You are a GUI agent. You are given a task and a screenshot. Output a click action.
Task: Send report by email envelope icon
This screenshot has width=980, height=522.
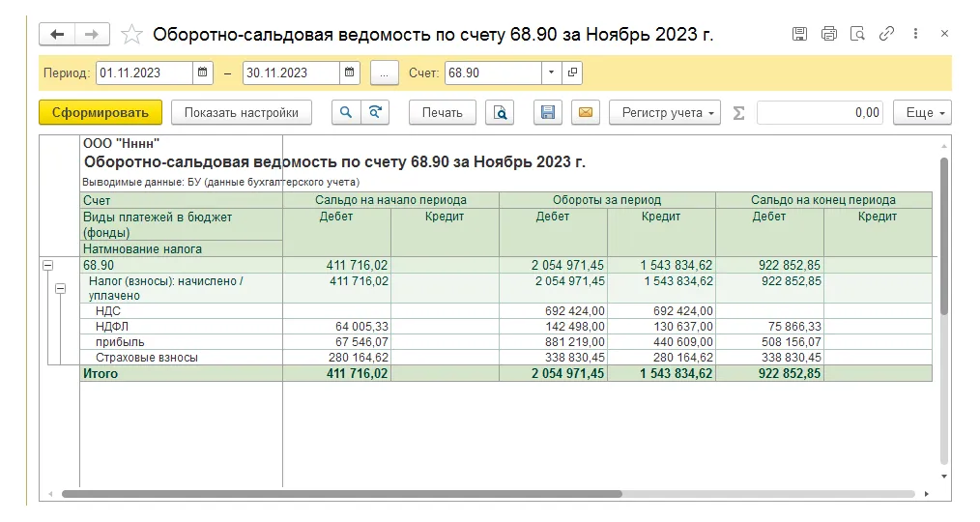[x=585, y=113]
